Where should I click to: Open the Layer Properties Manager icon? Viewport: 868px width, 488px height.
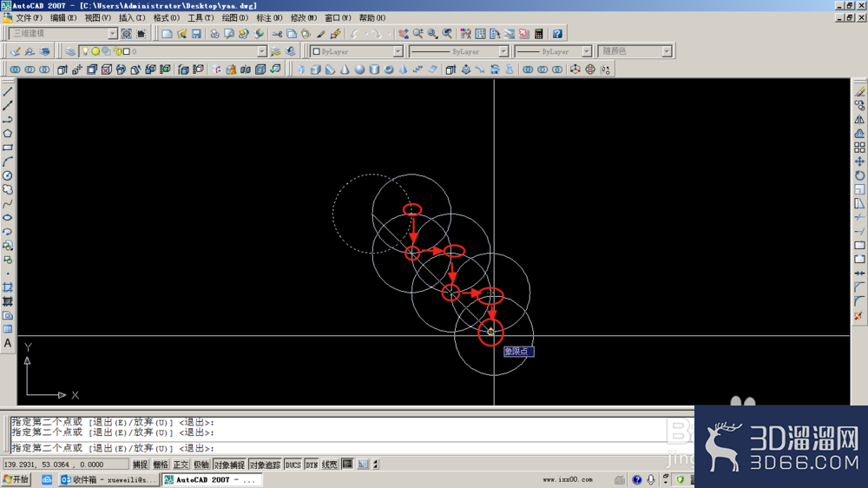click(70, 51)
